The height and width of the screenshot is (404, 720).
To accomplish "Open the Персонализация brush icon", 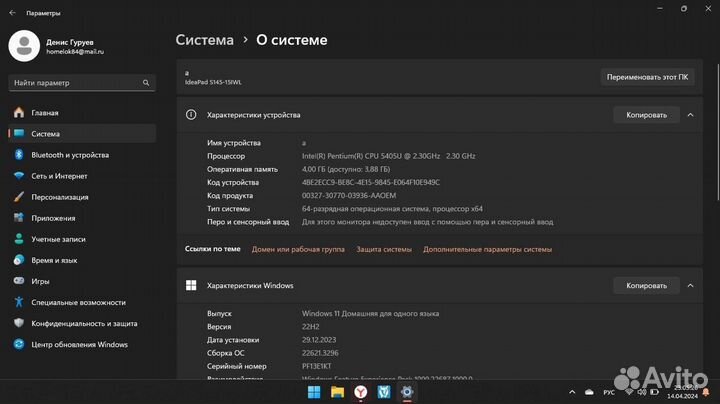I will (x=19, y=197).
